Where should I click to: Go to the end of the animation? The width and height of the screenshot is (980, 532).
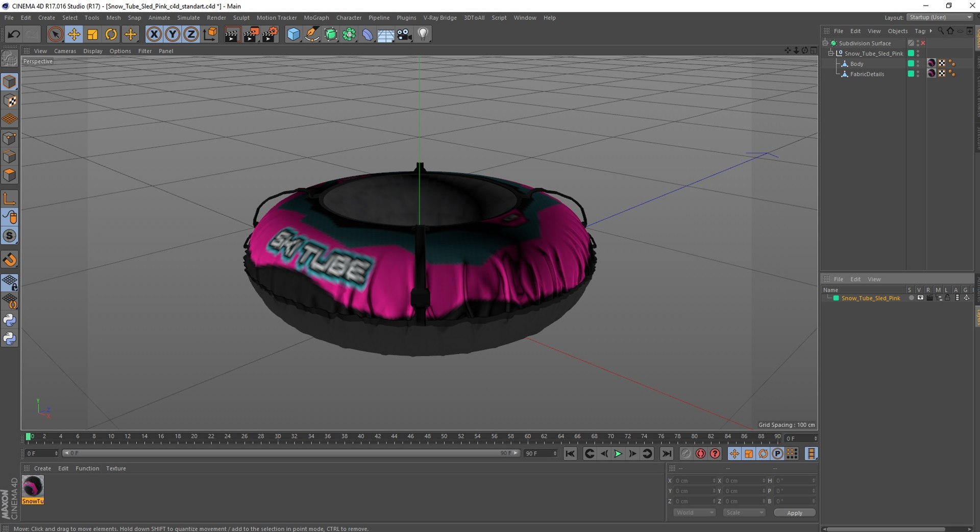click(x=667, y=453)
